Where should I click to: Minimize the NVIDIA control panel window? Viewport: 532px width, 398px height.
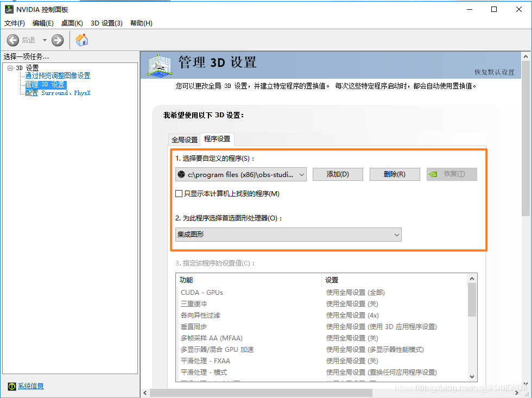pos(470,9)
